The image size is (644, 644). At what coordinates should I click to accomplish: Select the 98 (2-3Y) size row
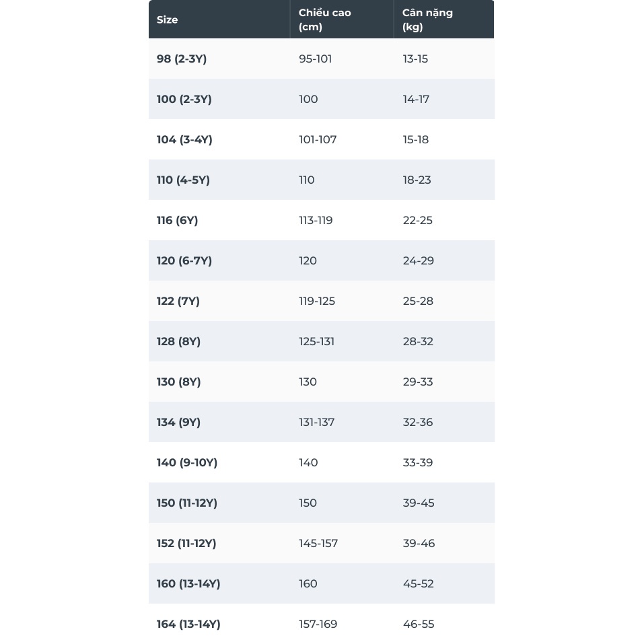point(182,59)
